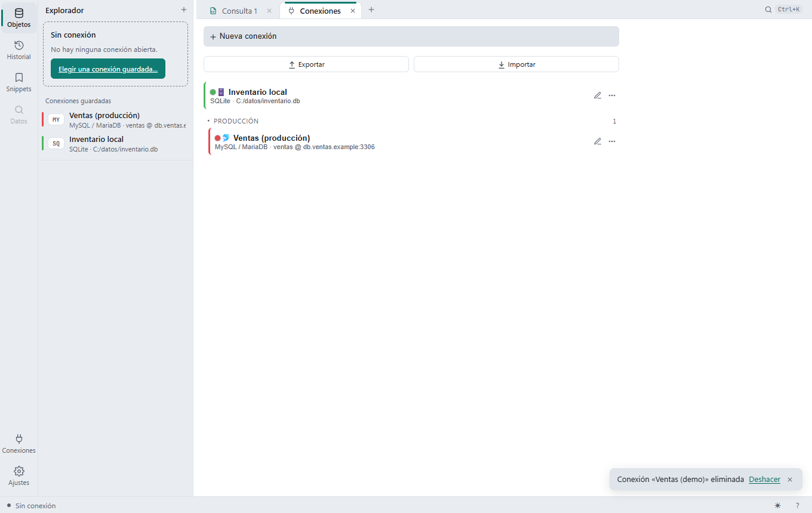This screenshot has height=513, width=812.
Task: Click Elegir una conexión guardada
Action: 108,69
